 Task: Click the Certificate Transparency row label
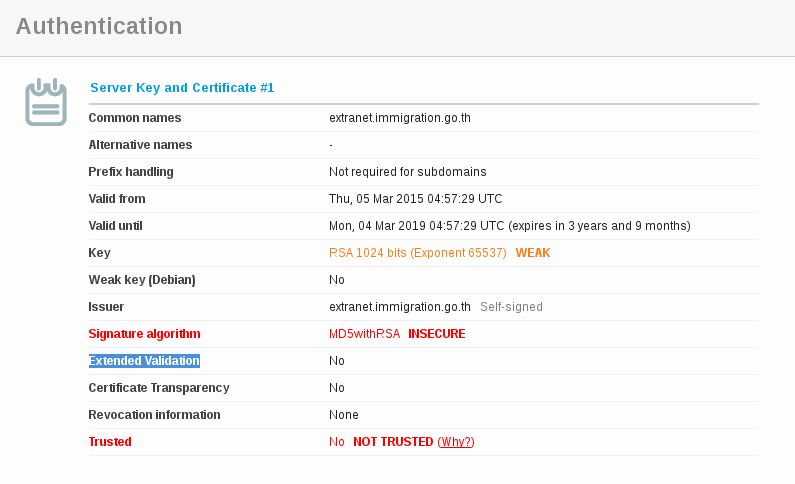tap(159, 388)
